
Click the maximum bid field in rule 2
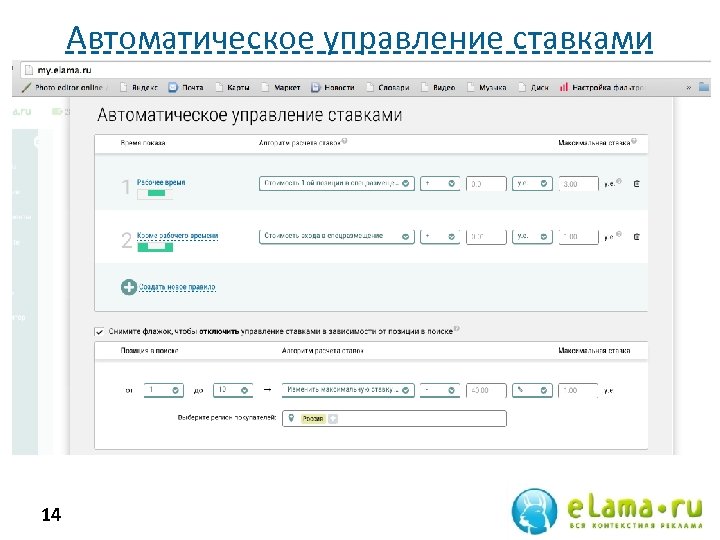579,236
